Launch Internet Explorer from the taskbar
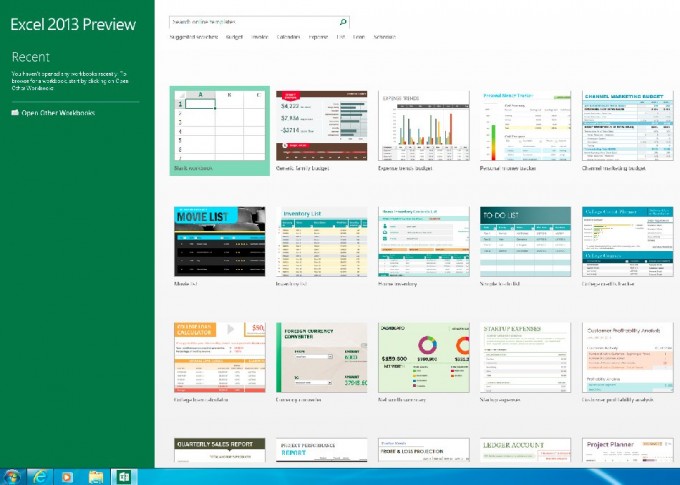 pyautogui.click(x=40, y=477)
